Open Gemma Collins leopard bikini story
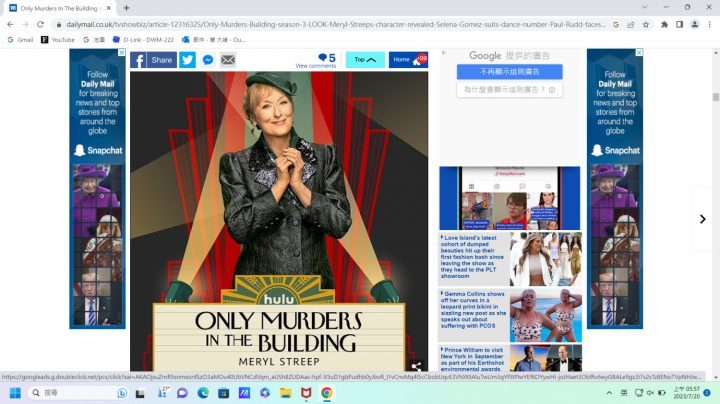Viewport: 720px width, 404px height. click(x=473, y=310)
